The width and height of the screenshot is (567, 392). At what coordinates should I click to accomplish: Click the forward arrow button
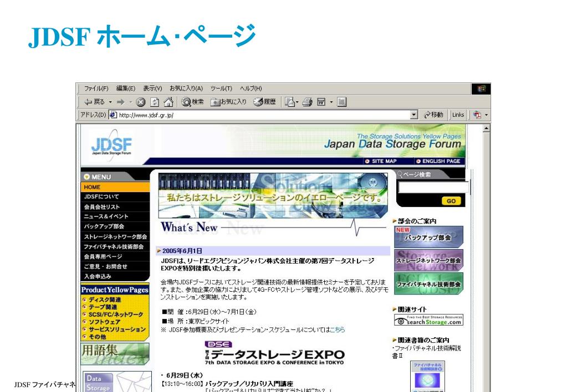120,102
